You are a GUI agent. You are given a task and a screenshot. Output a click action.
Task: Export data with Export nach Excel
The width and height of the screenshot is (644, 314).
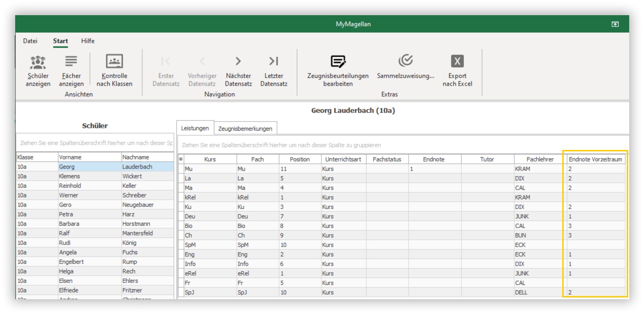(x=457, y=70)
